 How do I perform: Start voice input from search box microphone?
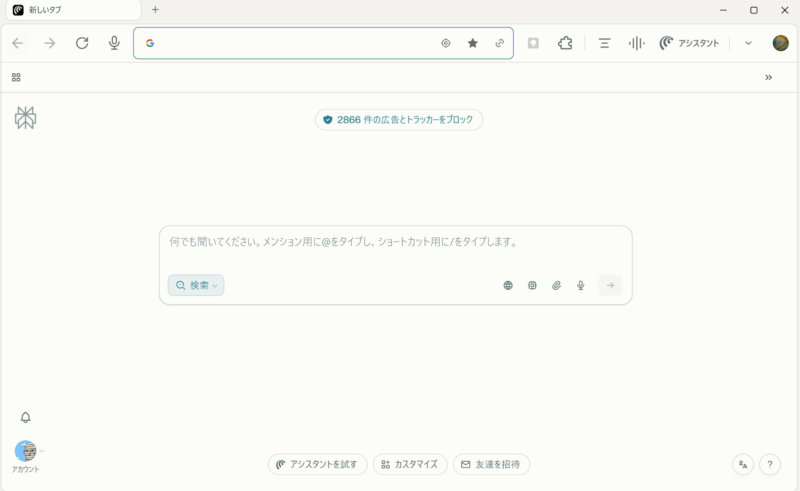click(581, 285)
